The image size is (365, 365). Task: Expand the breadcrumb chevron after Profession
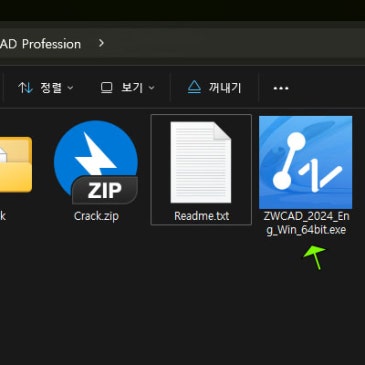(101, 43)
